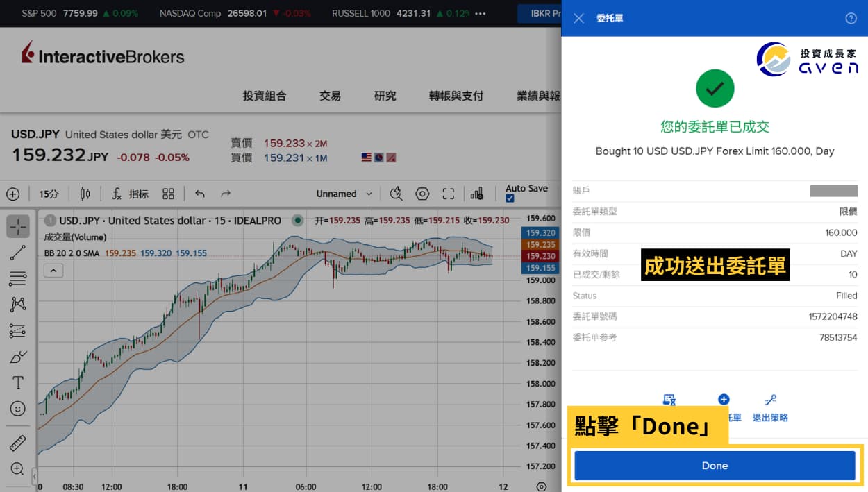This screenshot has width=868, height=492.
Task: Click the 退出策略 exit strategy link
Action: point(770,418)
